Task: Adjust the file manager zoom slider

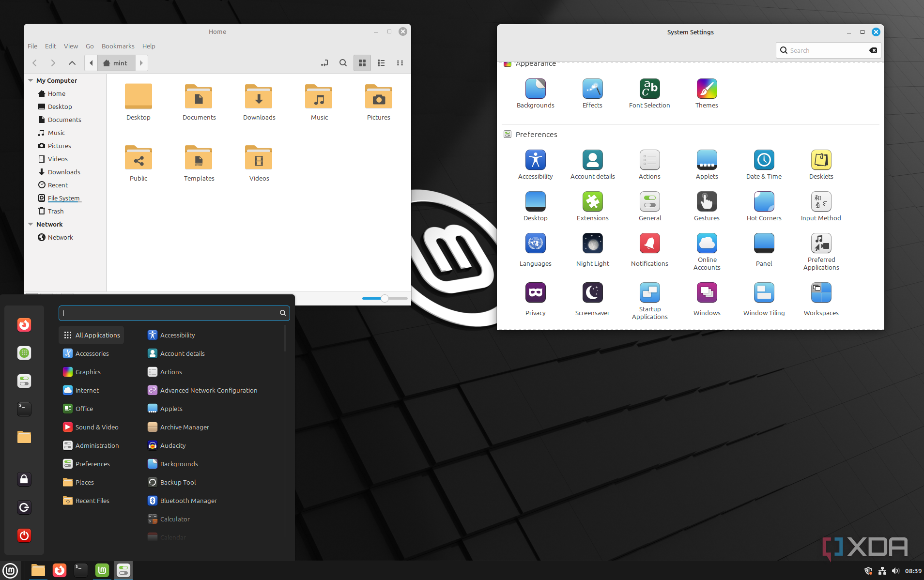Action: tap(385, 299)
